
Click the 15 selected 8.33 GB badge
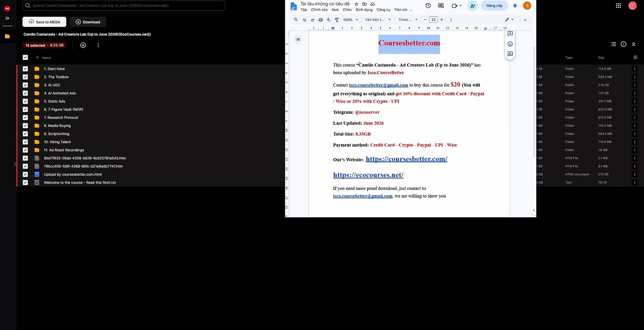click(44, 45)
